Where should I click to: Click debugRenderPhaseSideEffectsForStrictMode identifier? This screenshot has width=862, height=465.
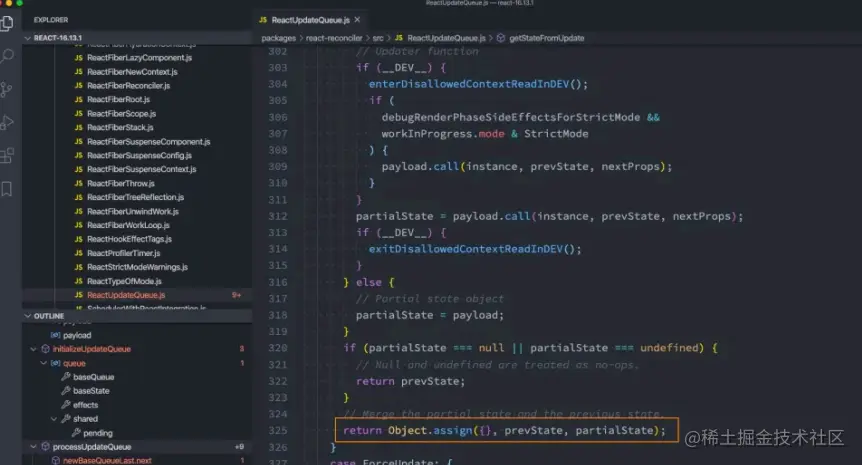pos(511,117)
